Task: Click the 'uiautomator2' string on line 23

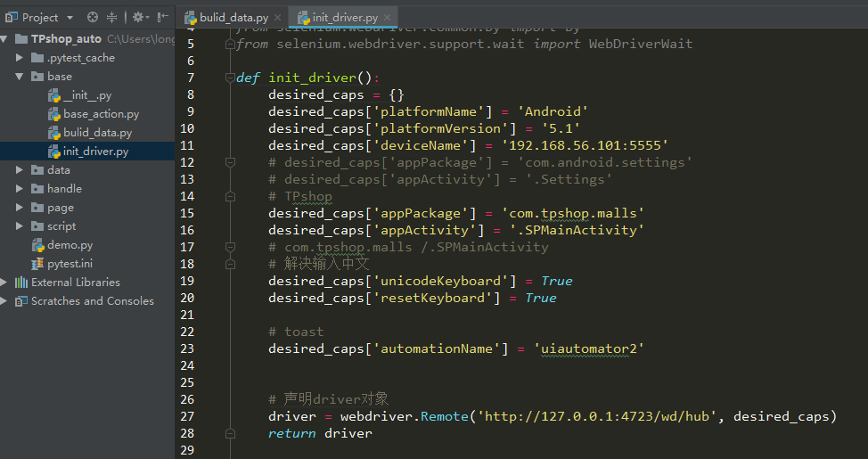Action: [x=588, y=348]
